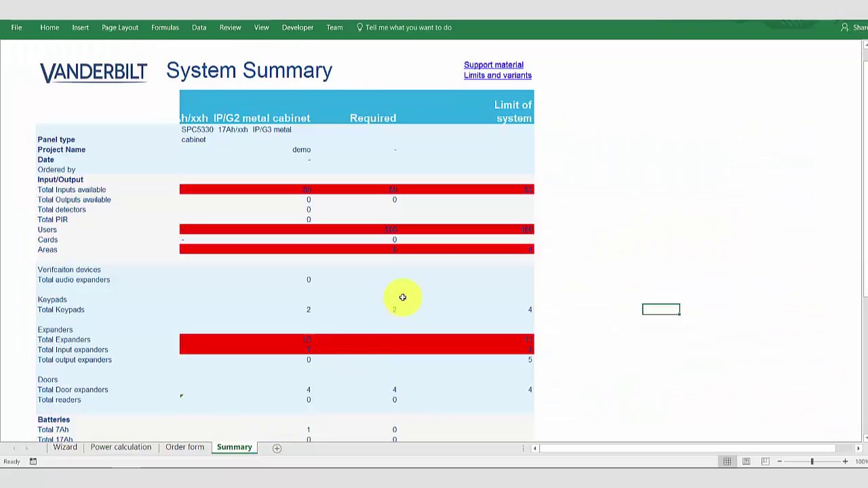The image size is (868, 488).
Task: Select the Total detectors label
Action: click(x=62, y=209)
